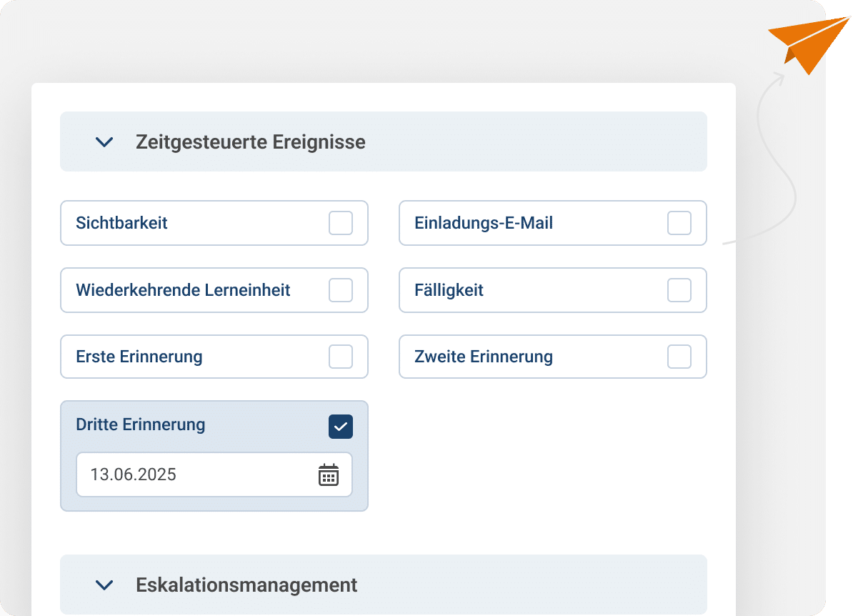Click the Dritte Erinnerung label

141,424
